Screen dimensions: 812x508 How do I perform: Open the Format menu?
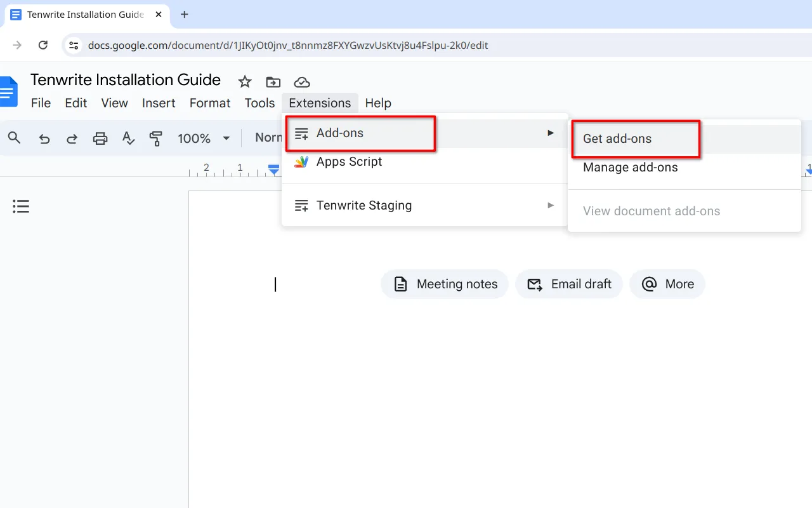click(209, 103)
